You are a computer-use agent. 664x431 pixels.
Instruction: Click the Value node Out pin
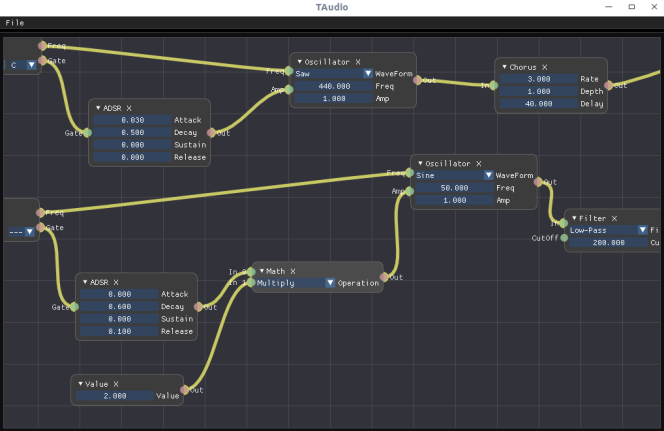click(x=184, y=390)
